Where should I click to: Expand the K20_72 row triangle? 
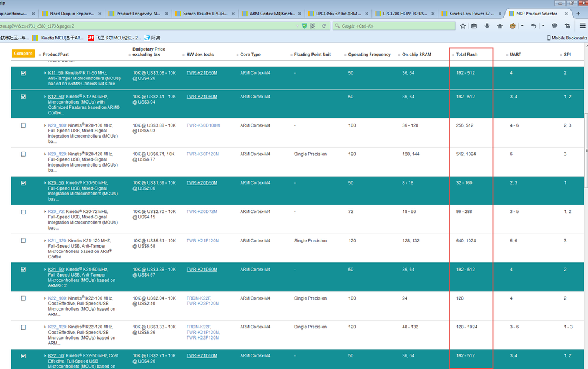coord(45,212)
